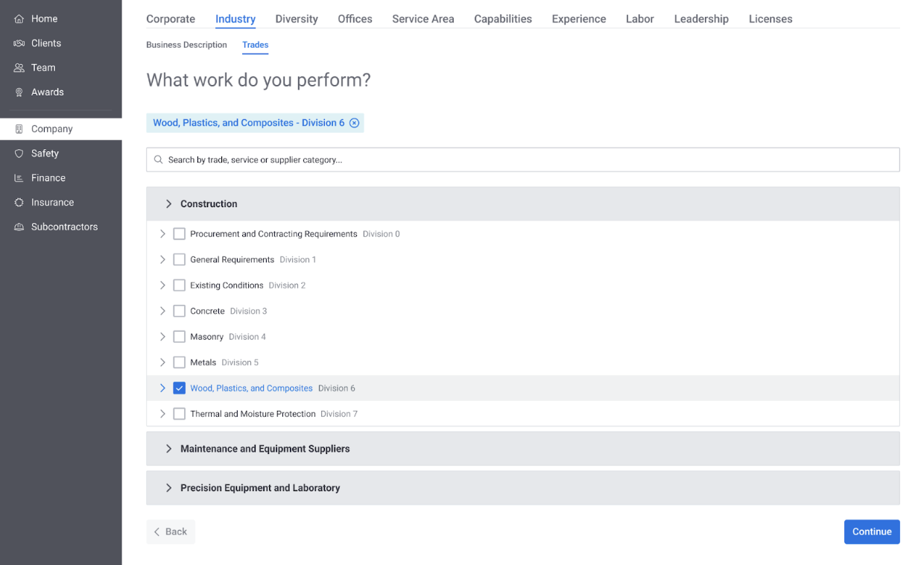Go back with the Back button
Image resolution: width=924 pixels, height=565 pixels.
[x=171, y=531]
